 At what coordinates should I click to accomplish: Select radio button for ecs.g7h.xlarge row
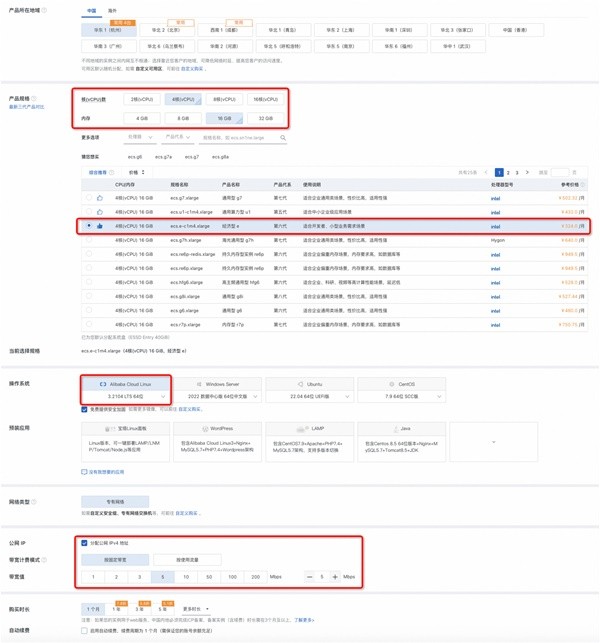coord(89,240)
